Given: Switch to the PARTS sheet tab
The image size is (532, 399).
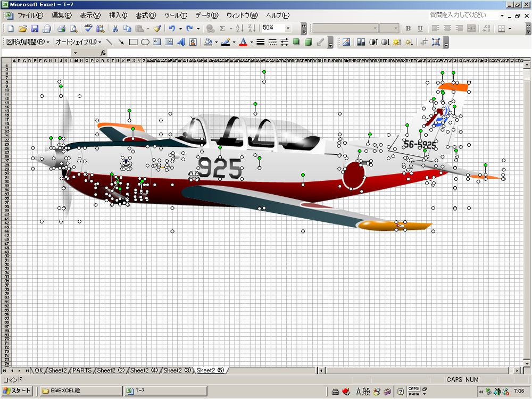Looking at the screenshot, I should point(82,370).
